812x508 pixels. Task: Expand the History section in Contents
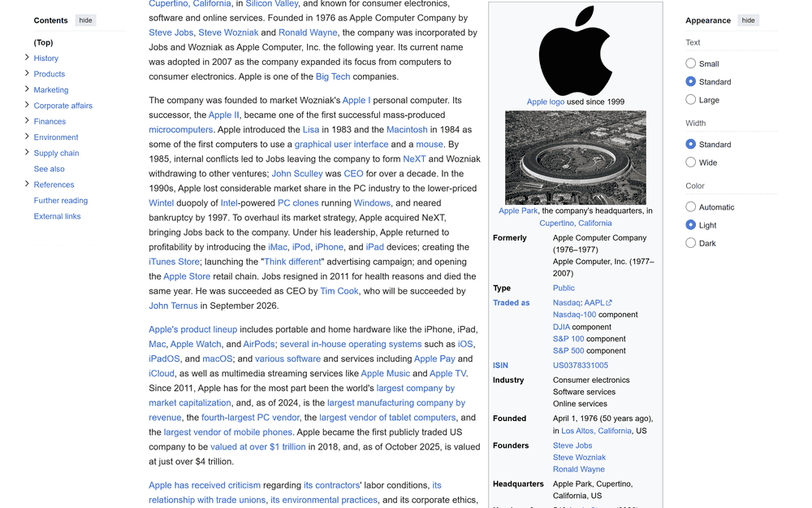(27, 58)
